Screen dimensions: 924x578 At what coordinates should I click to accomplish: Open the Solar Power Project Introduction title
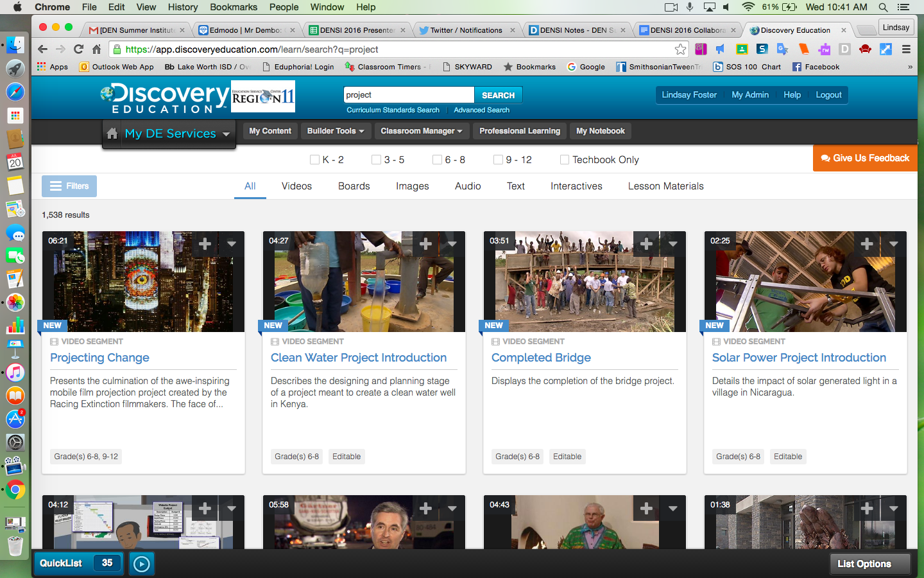799,358
